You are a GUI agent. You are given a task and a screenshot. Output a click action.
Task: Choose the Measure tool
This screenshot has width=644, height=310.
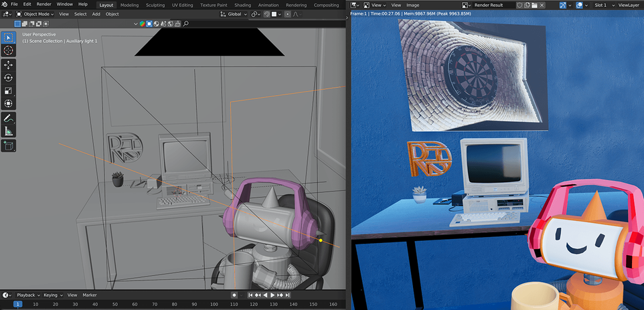8,131
